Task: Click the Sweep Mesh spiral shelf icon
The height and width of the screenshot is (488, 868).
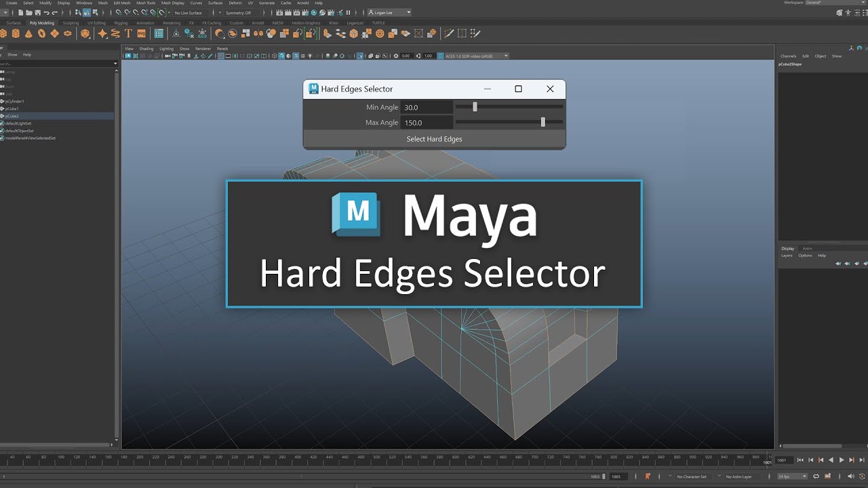Action: (x=115, y=33)
